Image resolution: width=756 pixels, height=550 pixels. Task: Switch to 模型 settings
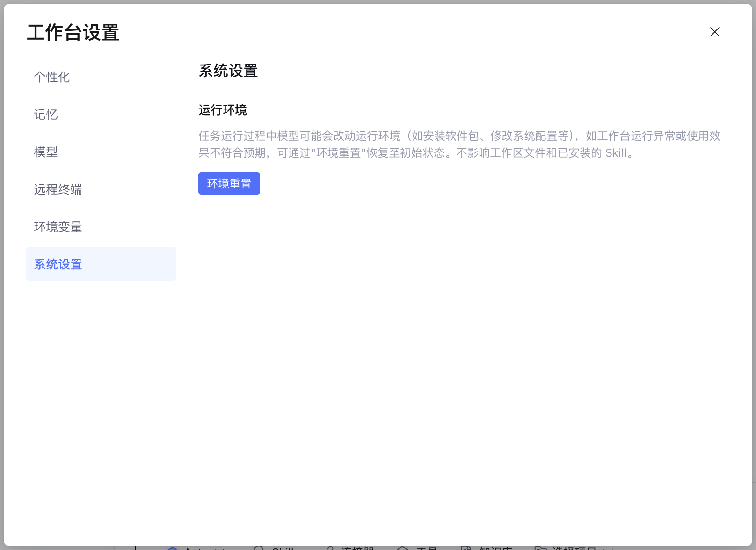coord(101,152)
